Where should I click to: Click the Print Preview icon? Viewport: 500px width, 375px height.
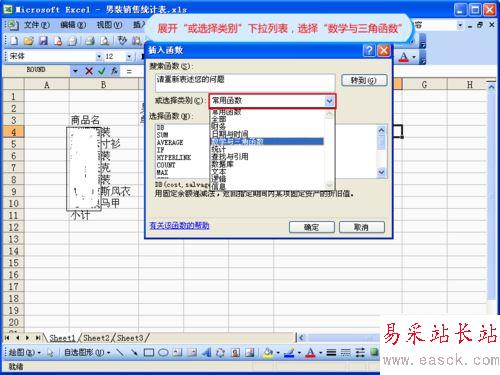pyautogui.click(x=105, y=41)
